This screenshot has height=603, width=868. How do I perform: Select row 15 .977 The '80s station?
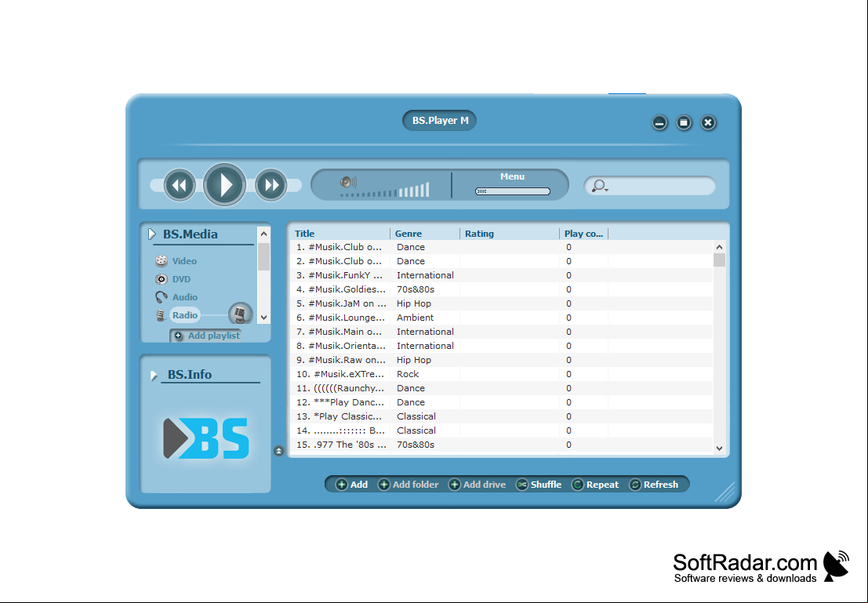(502, 445)
